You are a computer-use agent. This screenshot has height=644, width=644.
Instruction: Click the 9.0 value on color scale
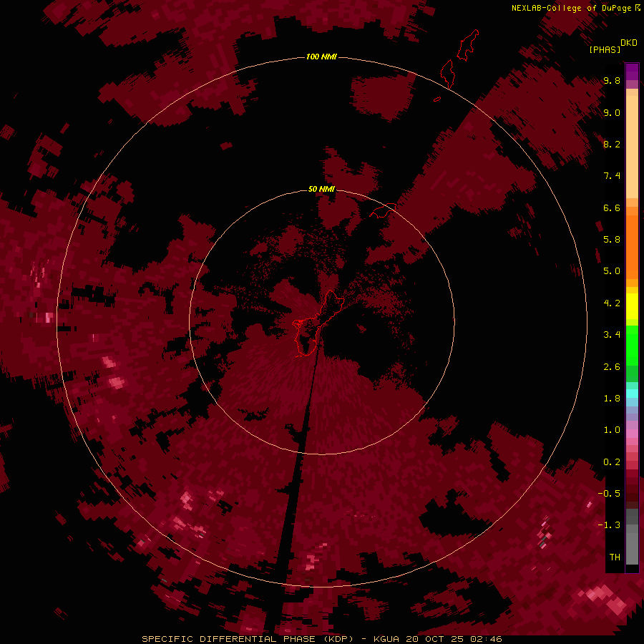pyautogui.click(x=612, y=113)
